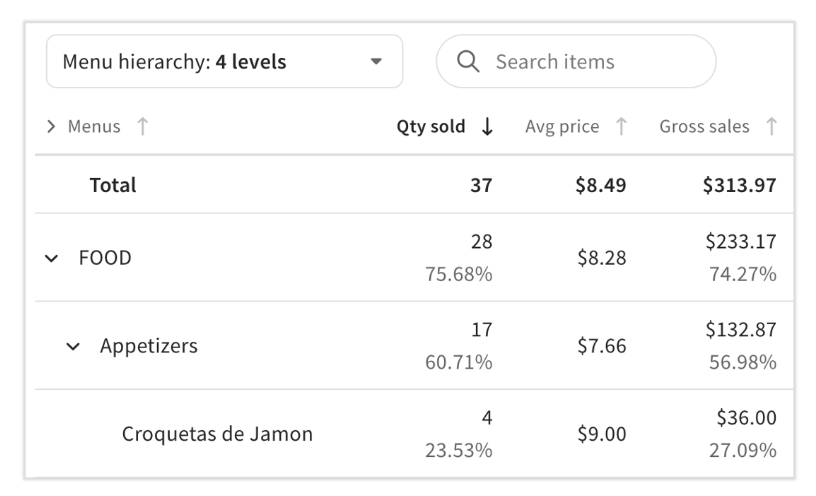Focus the Search items field
This screenshot has height=496, width=816.
tap(576, 61)
